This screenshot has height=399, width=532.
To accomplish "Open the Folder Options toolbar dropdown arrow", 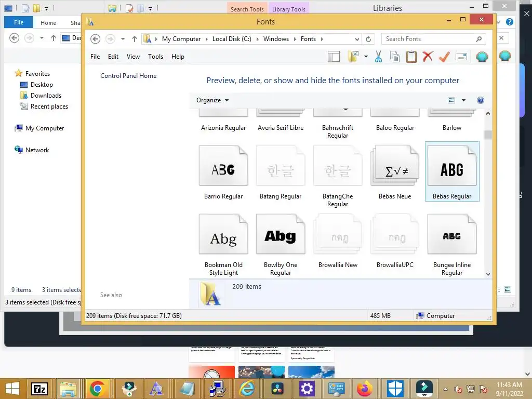I will (x=366, y=57).
